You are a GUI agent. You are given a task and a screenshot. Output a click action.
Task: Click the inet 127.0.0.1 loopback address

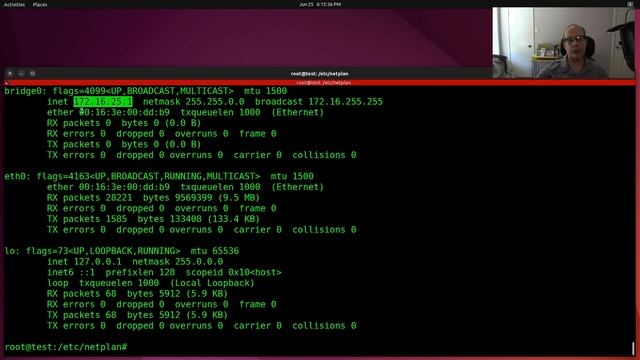[98, 262]
